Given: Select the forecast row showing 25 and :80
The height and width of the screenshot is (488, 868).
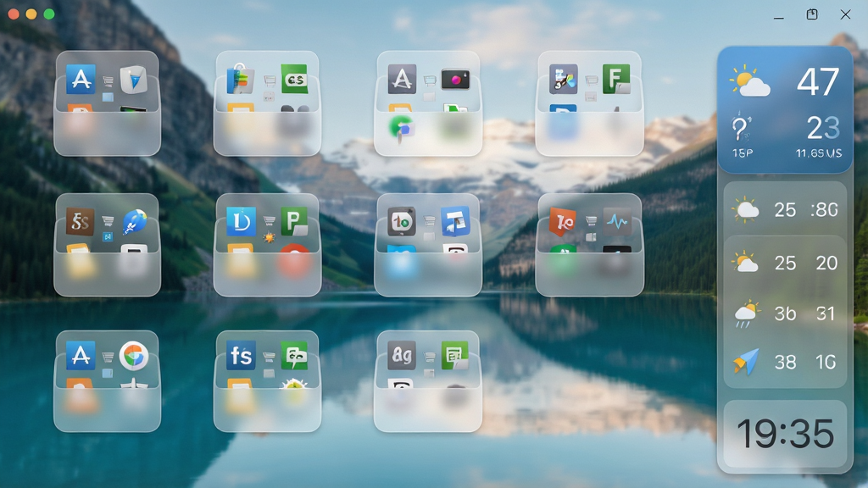Looking at the screenshot, I should click(785, 209).
